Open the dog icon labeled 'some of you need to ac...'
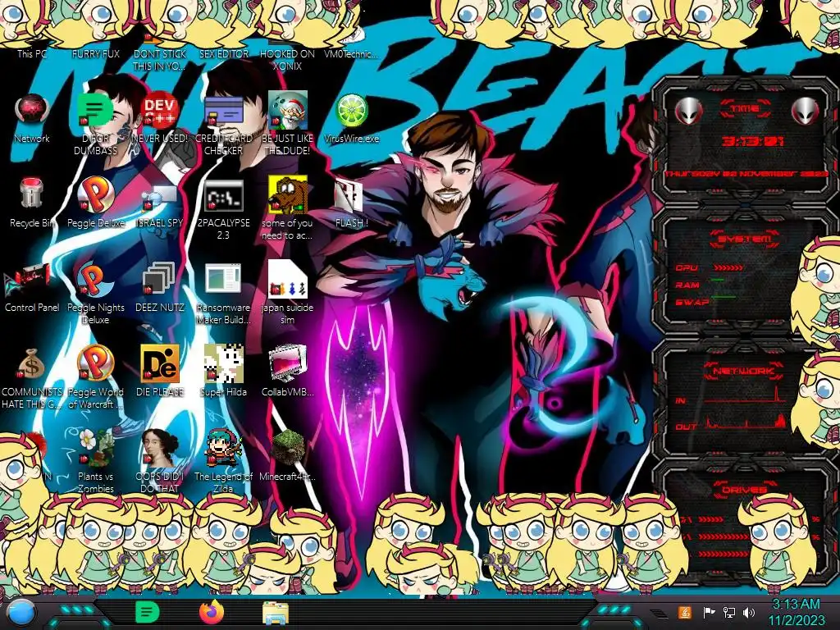840x630 pixels. coord(288,194)
